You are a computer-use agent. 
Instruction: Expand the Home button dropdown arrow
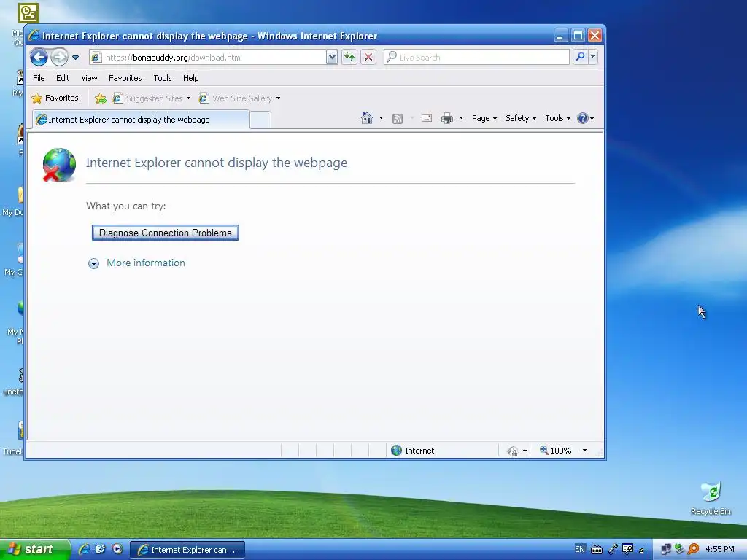(x=381, y=118)
